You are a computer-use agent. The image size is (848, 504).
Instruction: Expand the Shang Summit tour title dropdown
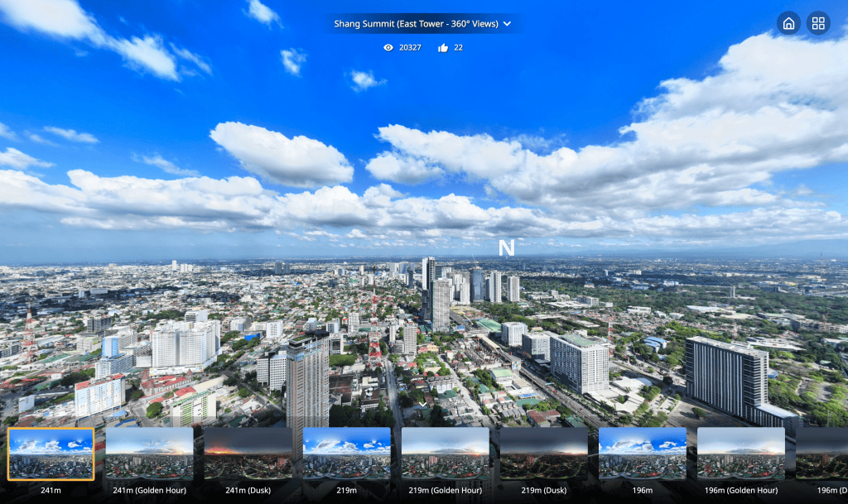[416, 24]
